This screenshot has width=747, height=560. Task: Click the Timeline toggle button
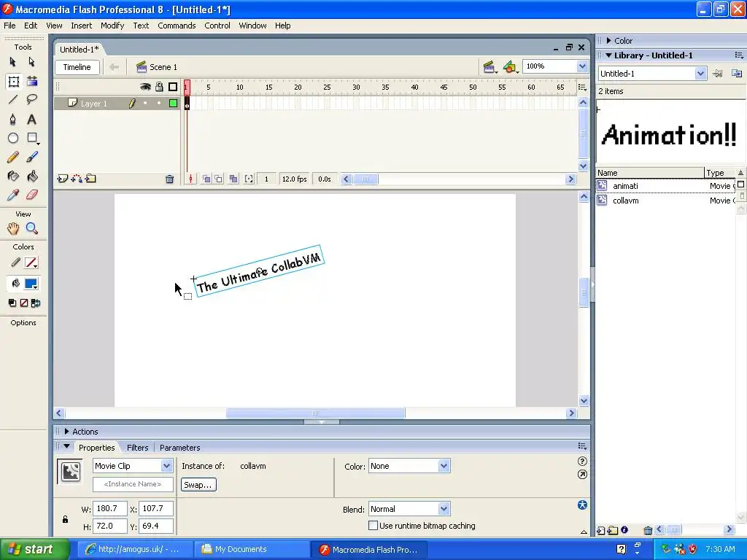click(x=77, y=67)
